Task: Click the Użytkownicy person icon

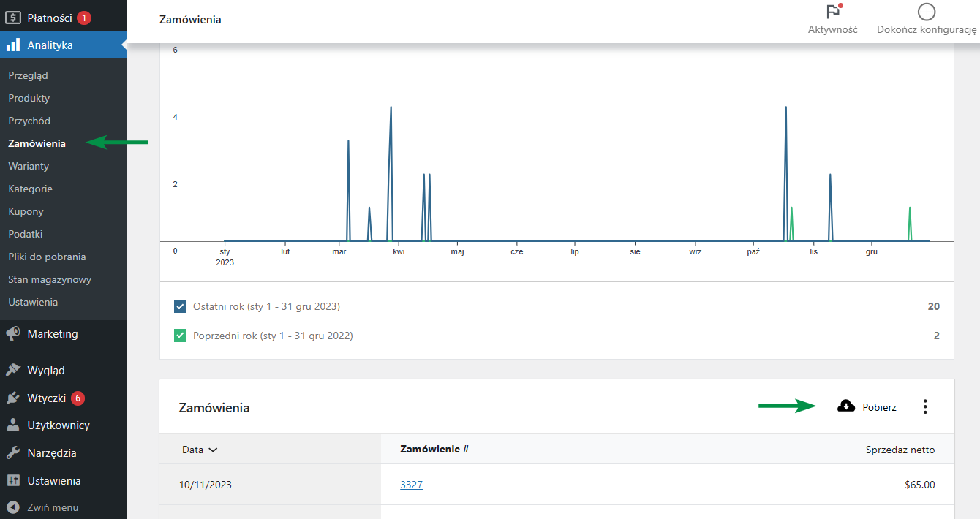Action: click(x=13, y=425)
